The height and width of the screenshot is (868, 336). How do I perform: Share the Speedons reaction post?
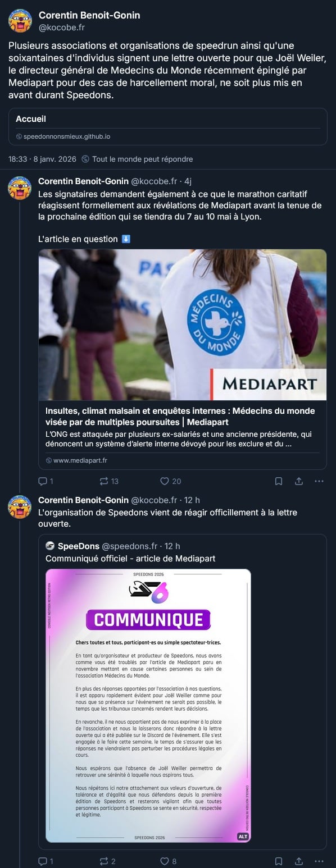[299, 861]
